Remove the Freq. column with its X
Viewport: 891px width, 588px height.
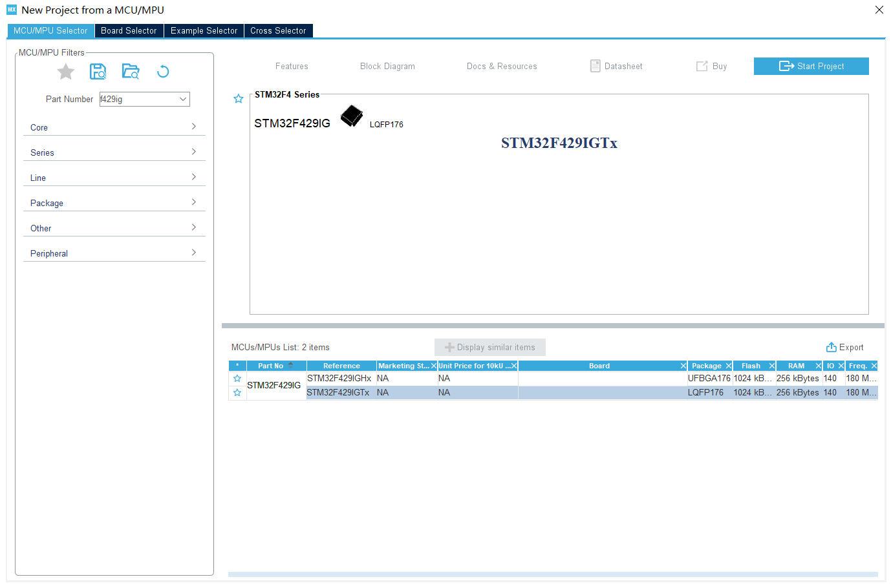coord(874,366)
